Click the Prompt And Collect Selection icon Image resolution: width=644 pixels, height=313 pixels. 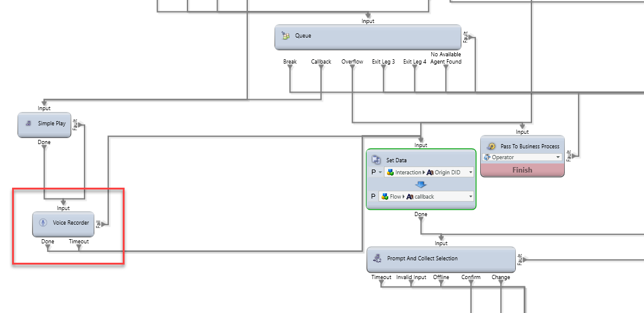[x=377, y=259]
